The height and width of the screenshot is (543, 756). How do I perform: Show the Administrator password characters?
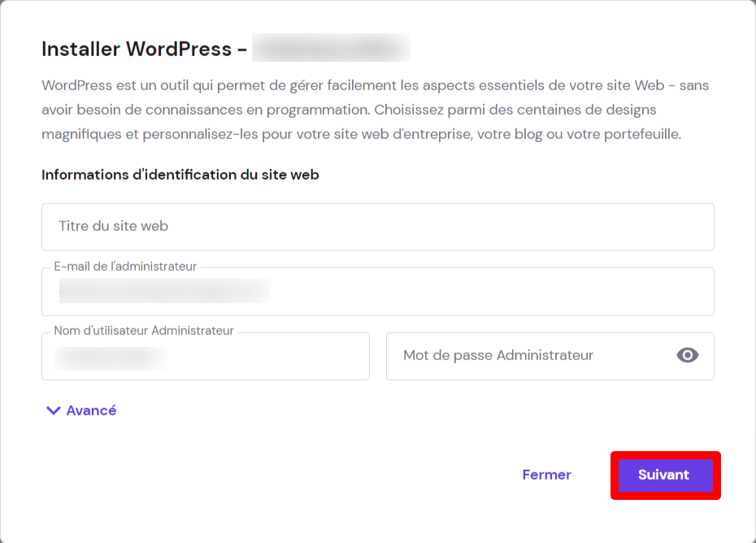click(x=687, y=355)
